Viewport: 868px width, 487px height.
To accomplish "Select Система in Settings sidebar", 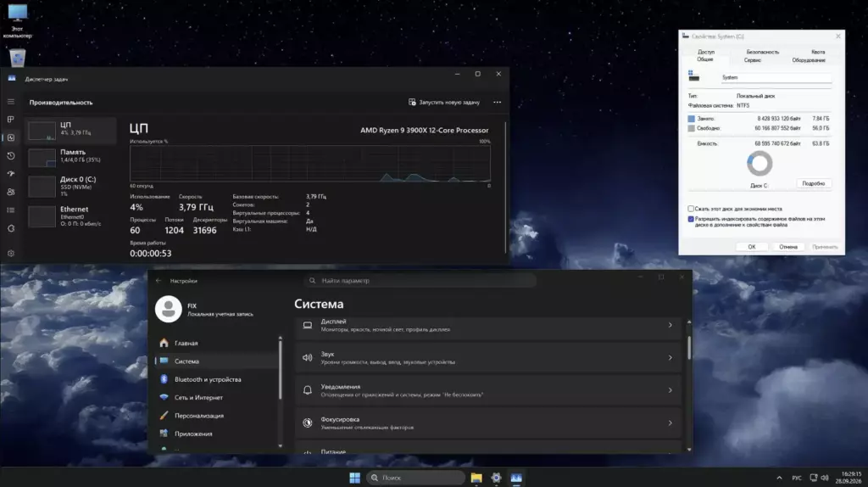I will point(216,361).
